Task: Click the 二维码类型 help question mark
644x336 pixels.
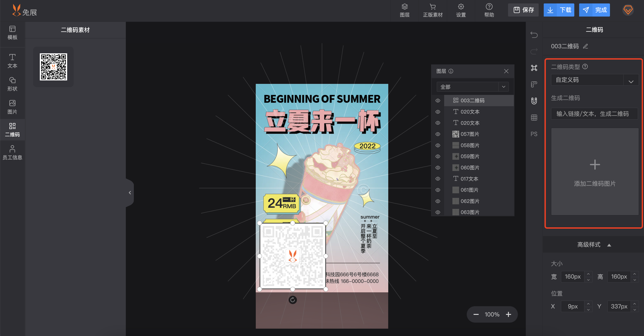Action: [x=585, y=66]
